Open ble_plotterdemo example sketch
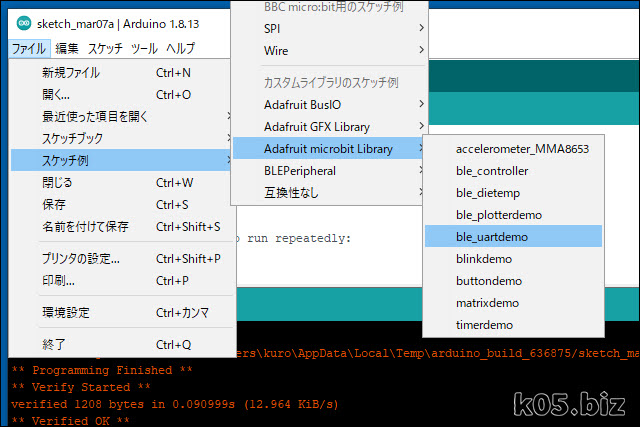640x427 pixels. (x=513, y=215)
